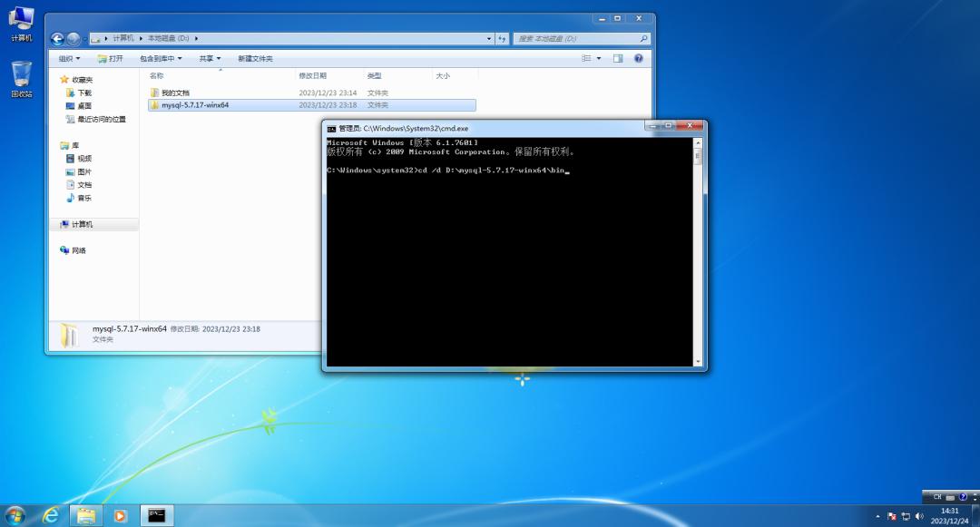This screenshot has height=527, width=980.
Task: Click the 新建文件夹 button
Action: click(x=255, y=59)
